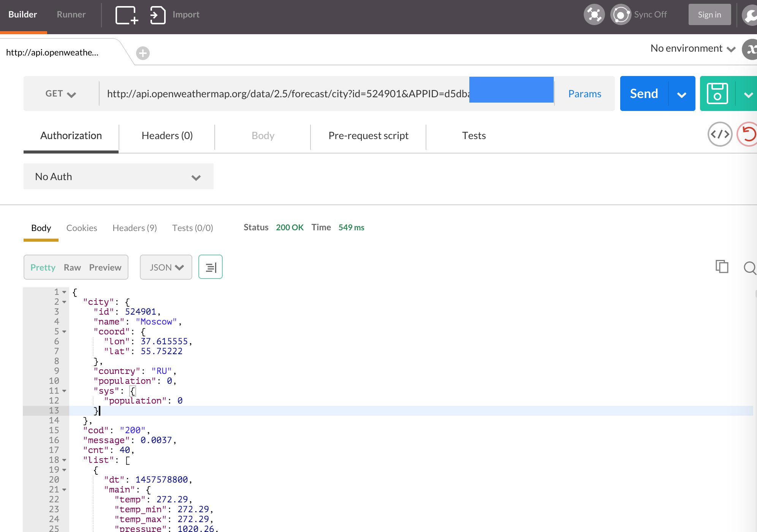Image resolution: width=757 pixels, height=532 pixels.
Task: Open the Authorization tab
Action: pyautogui.click(x=71, y=136)
